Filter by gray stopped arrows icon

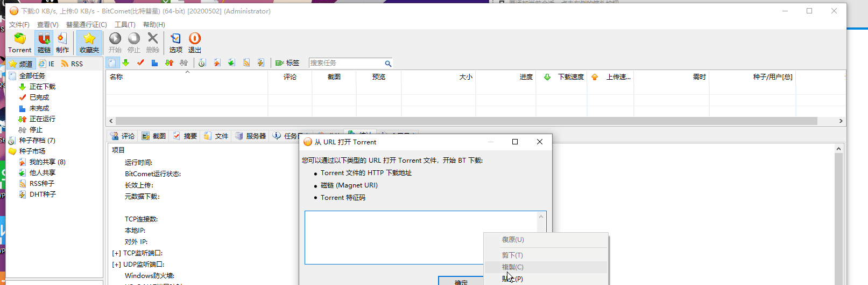[184, 63]
